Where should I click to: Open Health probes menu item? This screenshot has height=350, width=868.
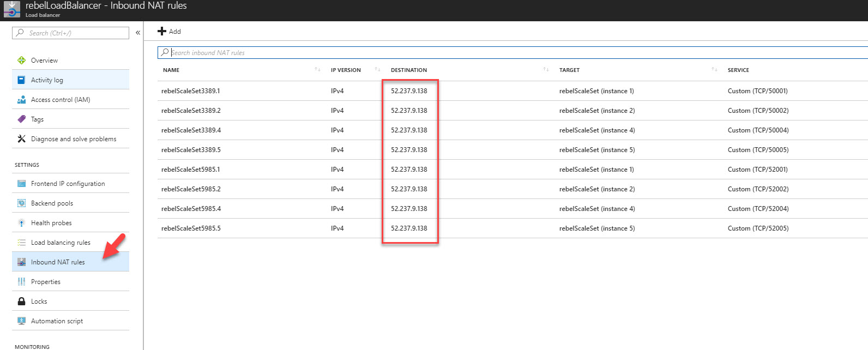point(70,223)
